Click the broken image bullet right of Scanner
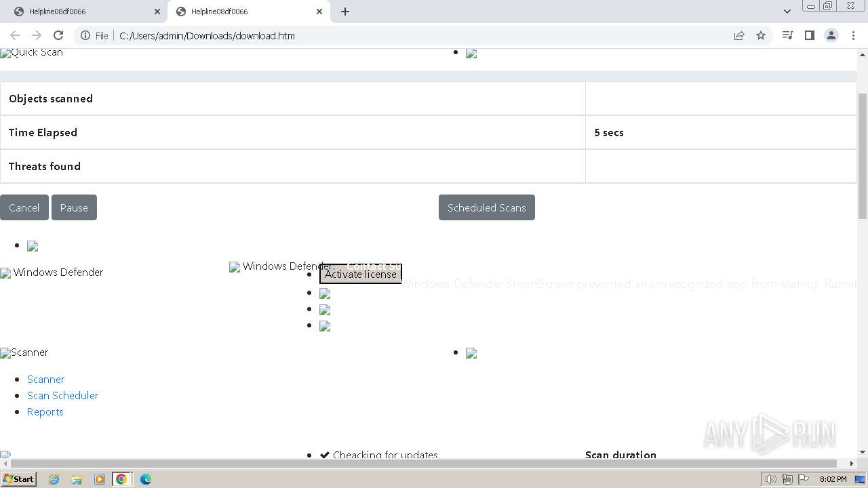Image resolution: width=868 pixels, height=488 pixels. coord(471,353)
